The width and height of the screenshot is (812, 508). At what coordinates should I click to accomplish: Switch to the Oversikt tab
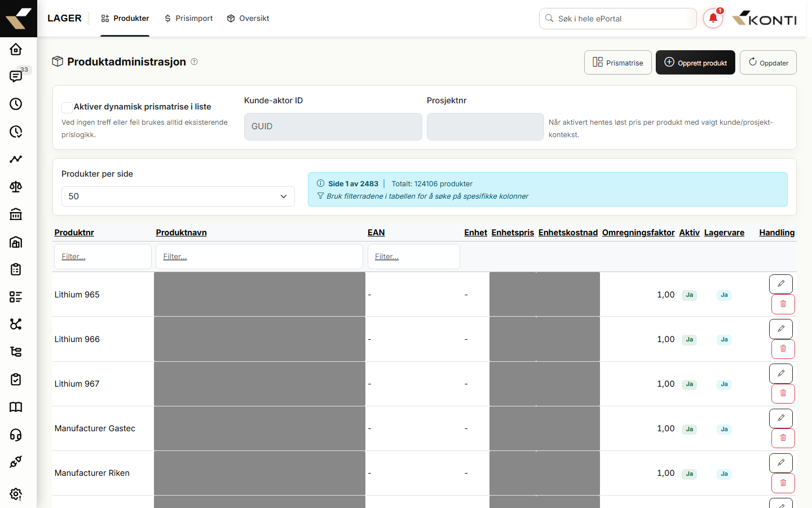click(x=248, y=19)
